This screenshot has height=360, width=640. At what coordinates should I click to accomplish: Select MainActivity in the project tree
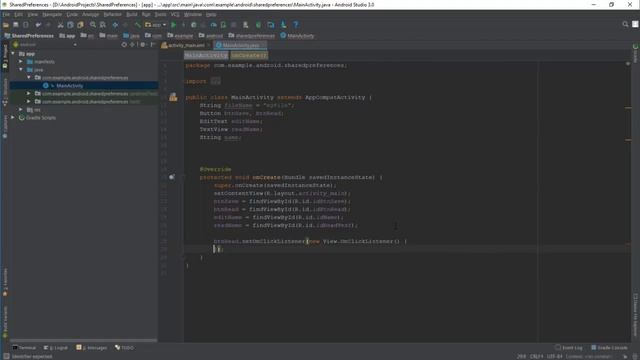[x=69, y=86]
